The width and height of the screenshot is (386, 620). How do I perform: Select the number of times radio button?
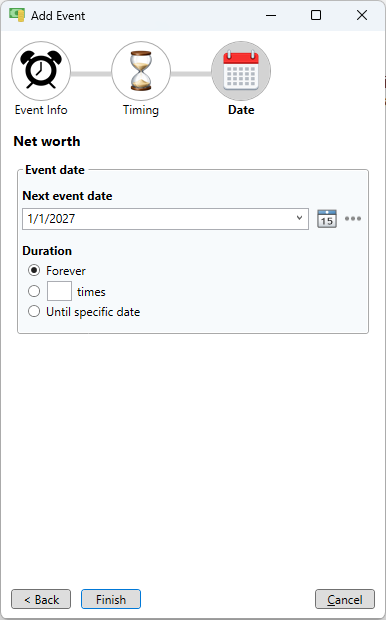coord(34,291)
